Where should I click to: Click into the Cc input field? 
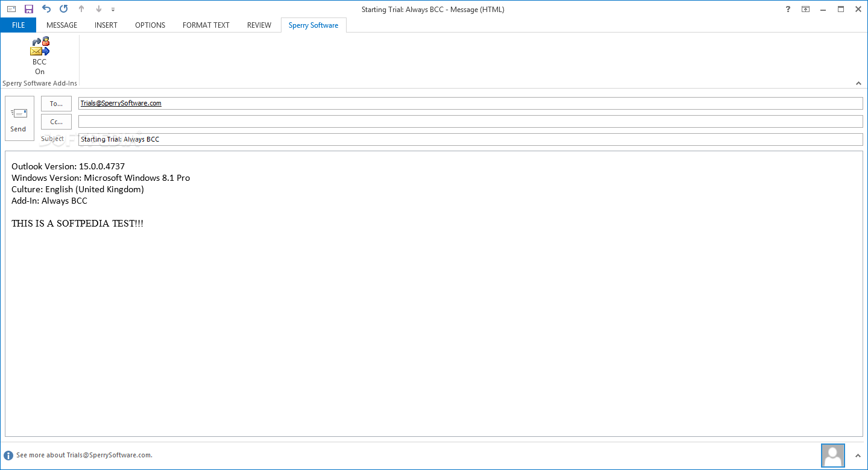[x=471, y=122]
